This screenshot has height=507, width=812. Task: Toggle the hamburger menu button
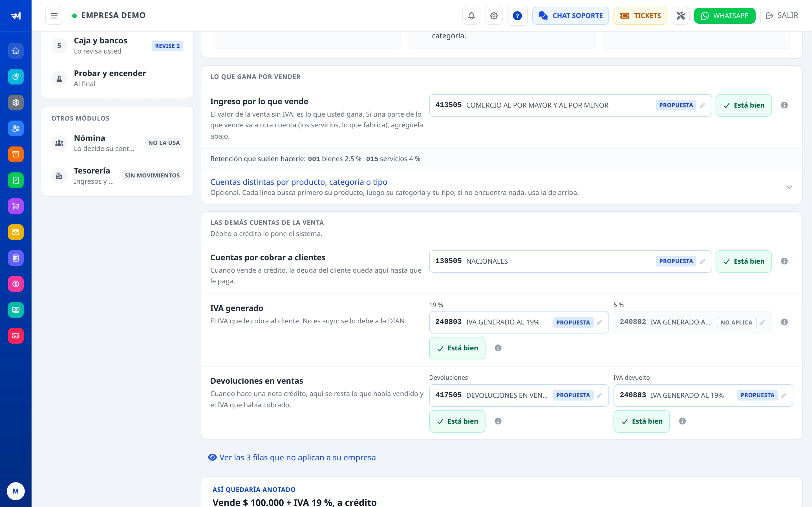click(x=54, y=16)
